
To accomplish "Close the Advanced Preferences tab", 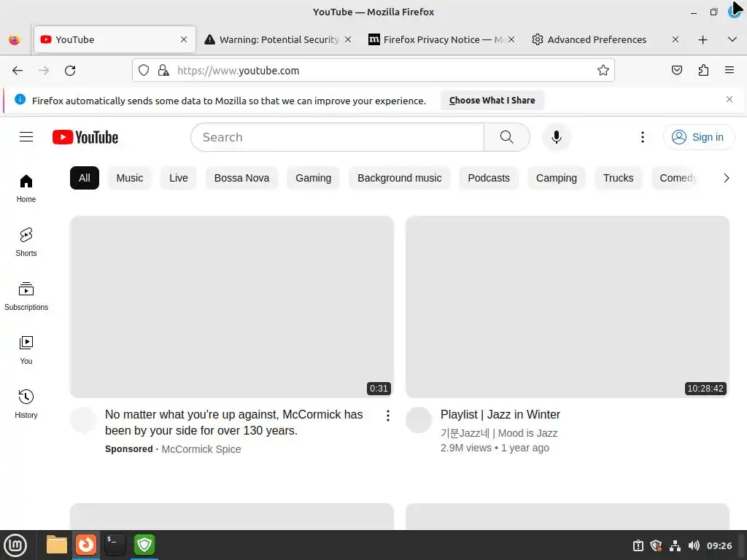I will 675,39.
